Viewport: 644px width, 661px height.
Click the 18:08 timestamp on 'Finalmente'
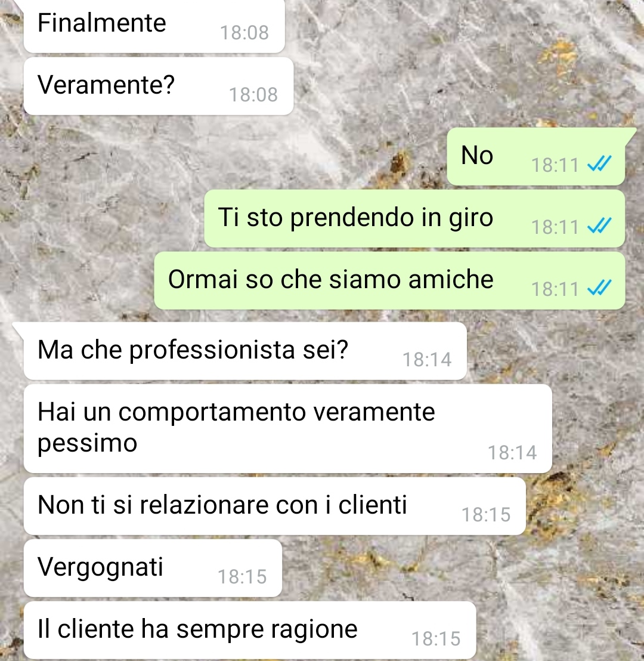[244, 33]
